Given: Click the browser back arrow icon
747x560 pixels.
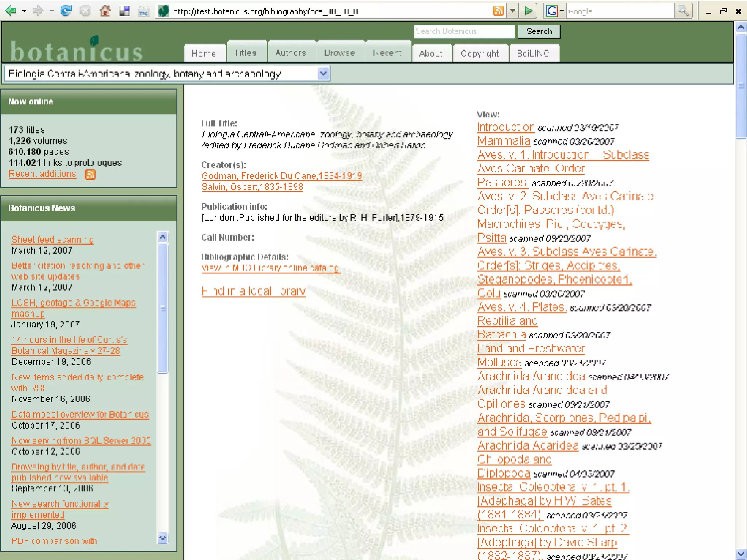Looking at the screenshot, I should pos(11,11).
